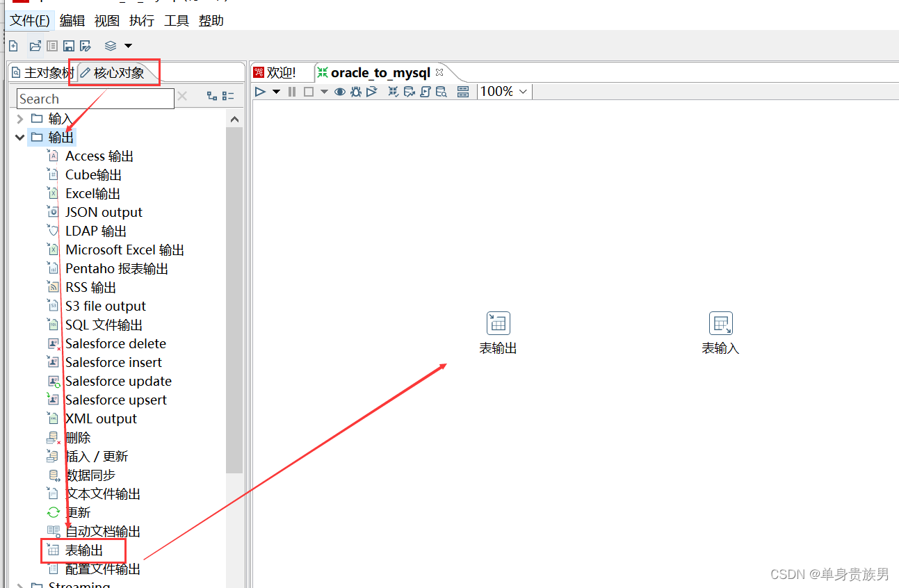This screenshot has height=588, width=899.
Task: Click the Impact analysis icon
Action: click(410, 91)
